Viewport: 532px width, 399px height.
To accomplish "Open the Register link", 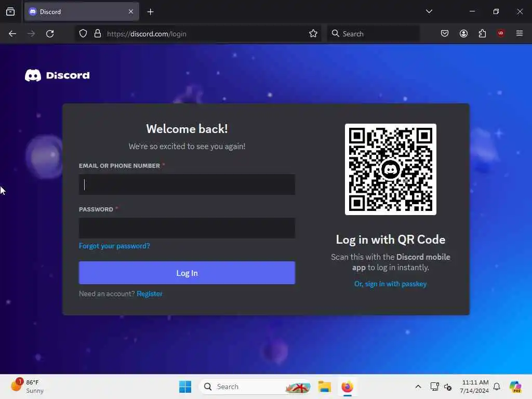I will coord(150,294).
